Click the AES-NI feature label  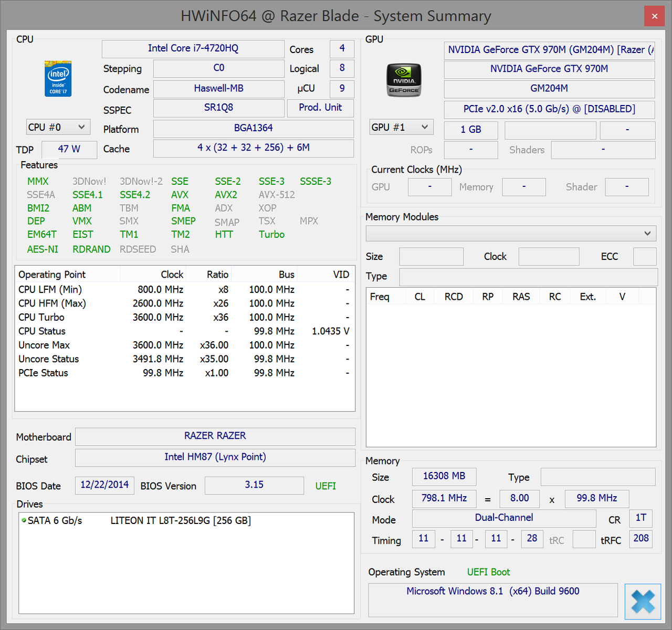click(x=43, y=249)
